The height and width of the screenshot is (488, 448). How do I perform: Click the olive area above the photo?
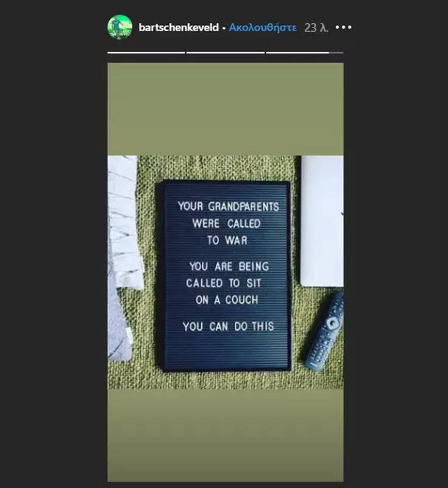[226, 109]
